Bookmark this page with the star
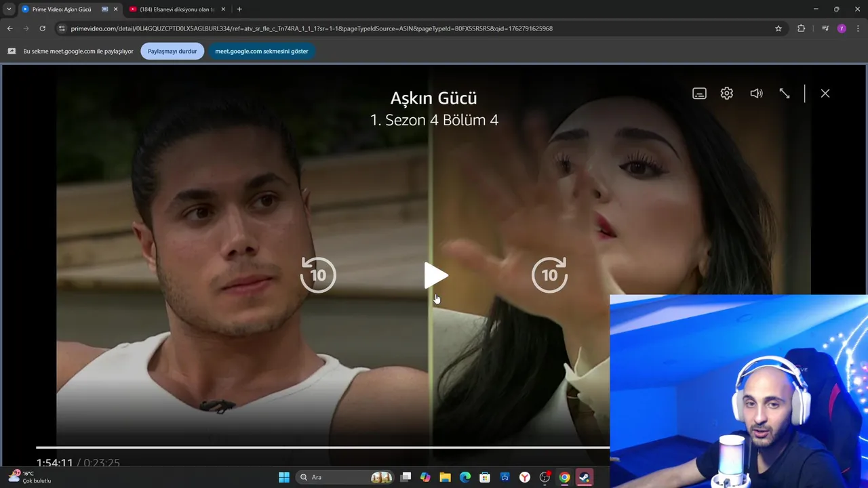This screenshot has height=488, width=868. tap(778, 28)
